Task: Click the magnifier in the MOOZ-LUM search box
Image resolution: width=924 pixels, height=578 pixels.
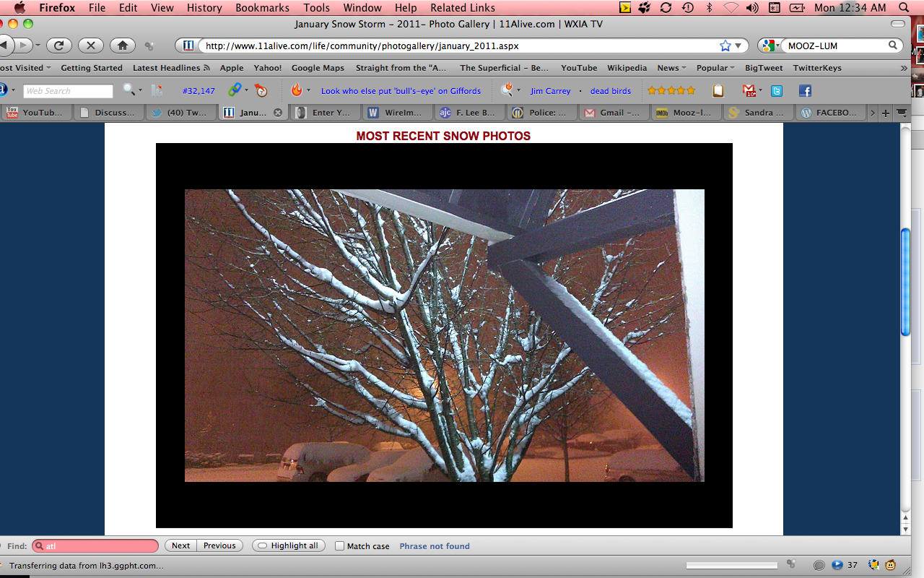Action: (x=893, y=46)
